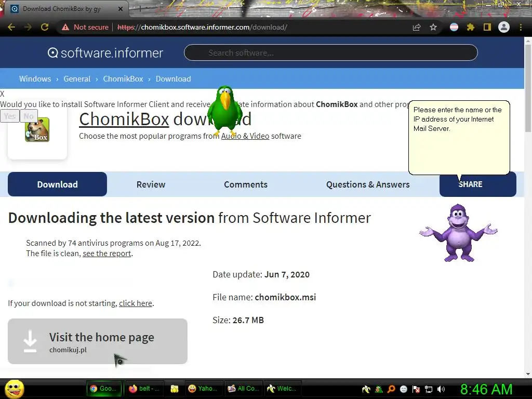Open the network tray icon
The width and height of the screenshot is (532, 399).
(x=429, y=389)
